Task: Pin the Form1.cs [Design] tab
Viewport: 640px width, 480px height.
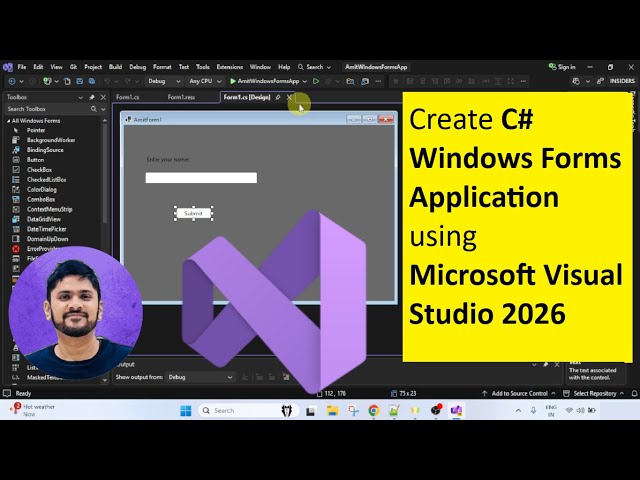Action: tap(278, 97)
